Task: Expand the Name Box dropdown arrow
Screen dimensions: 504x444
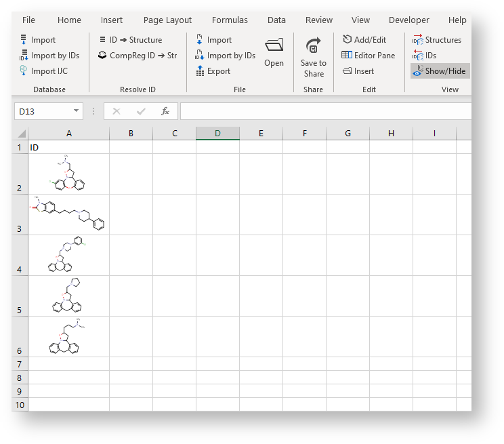Action: pyautogui.click(x=76, y=111)
